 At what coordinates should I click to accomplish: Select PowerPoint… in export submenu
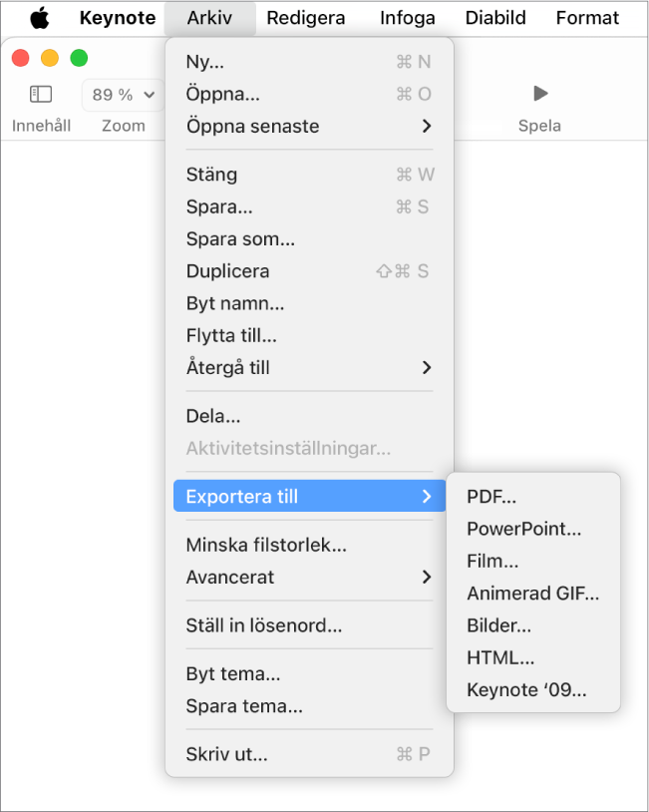pyautogui.click(x=533, y=529)
